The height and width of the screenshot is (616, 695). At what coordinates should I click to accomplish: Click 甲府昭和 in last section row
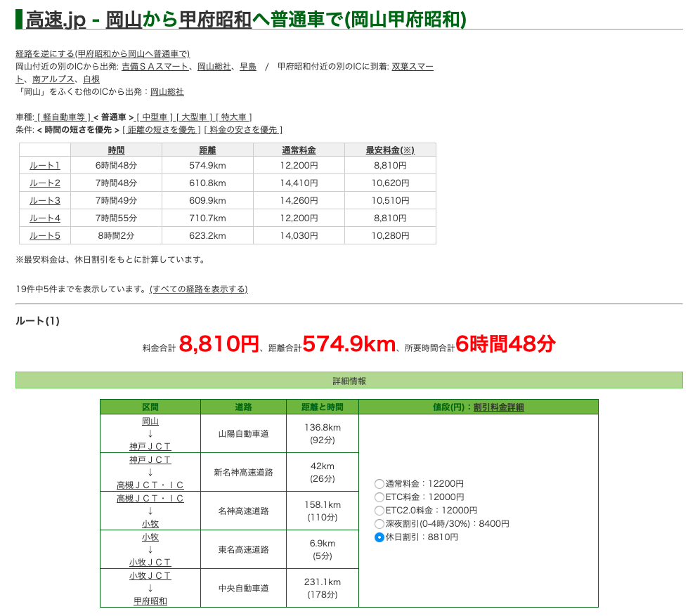click(x=150, y=601)
